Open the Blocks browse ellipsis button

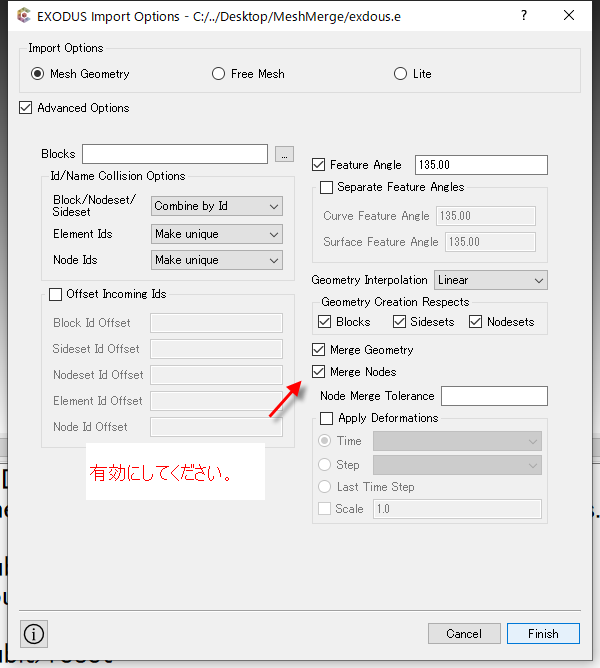(x=284, y=154)
